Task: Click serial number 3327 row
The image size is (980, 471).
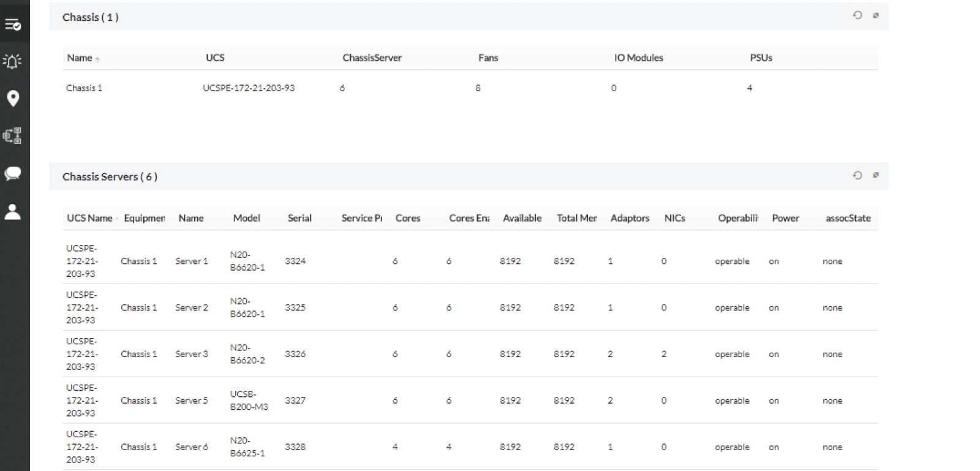Action: click(x=295, y=401)
